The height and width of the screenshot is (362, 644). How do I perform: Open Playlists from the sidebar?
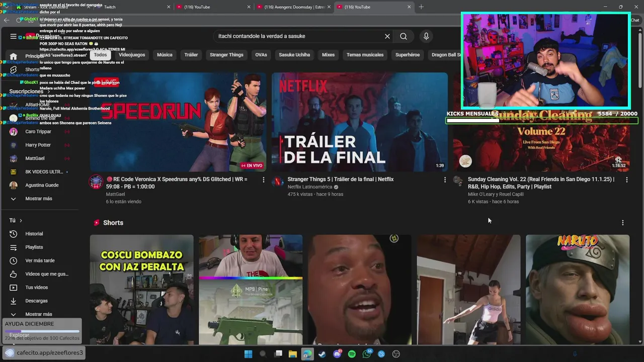(x=34, y=247)
